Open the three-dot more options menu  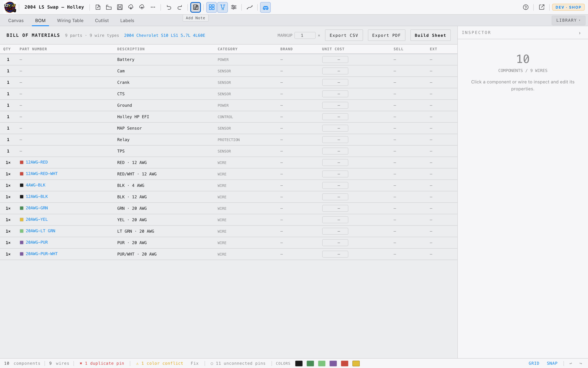point(153,7)
